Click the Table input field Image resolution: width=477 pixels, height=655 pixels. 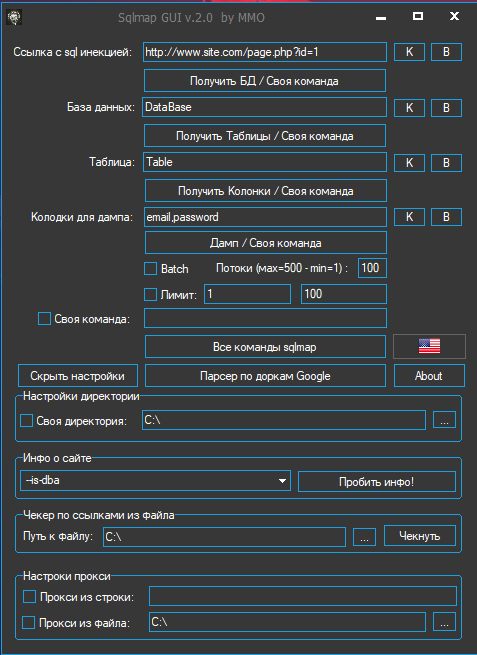coord(265,162)
